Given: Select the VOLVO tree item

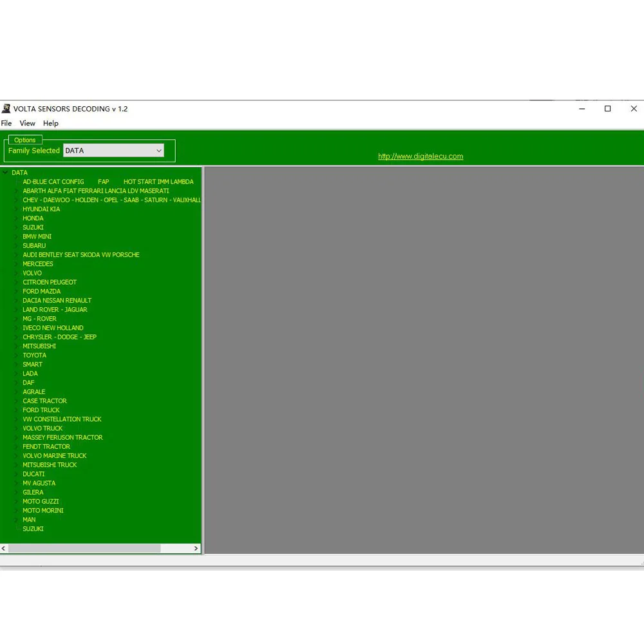Looking at the screenshot, I should pos(32,273).
